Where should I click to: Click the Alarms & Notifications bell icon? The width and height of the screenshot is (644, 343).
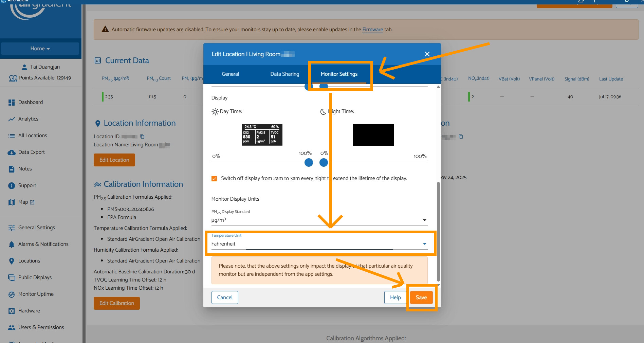(12, 245)
